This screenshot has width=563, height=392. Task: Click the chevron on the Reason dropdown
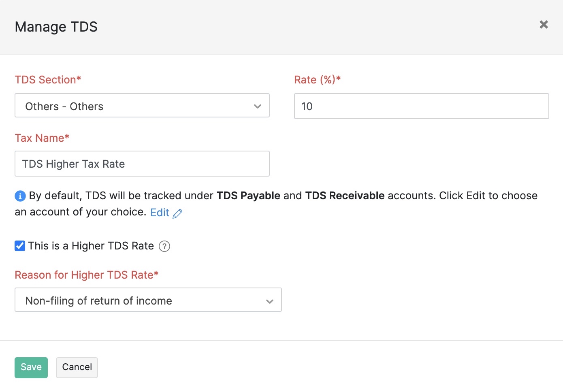click(x=270, y=301)
